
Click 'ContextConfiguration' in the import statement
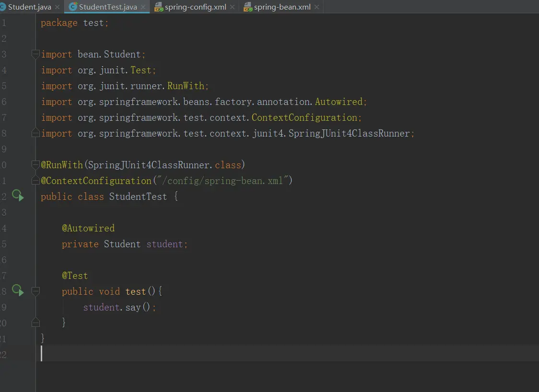304,117
